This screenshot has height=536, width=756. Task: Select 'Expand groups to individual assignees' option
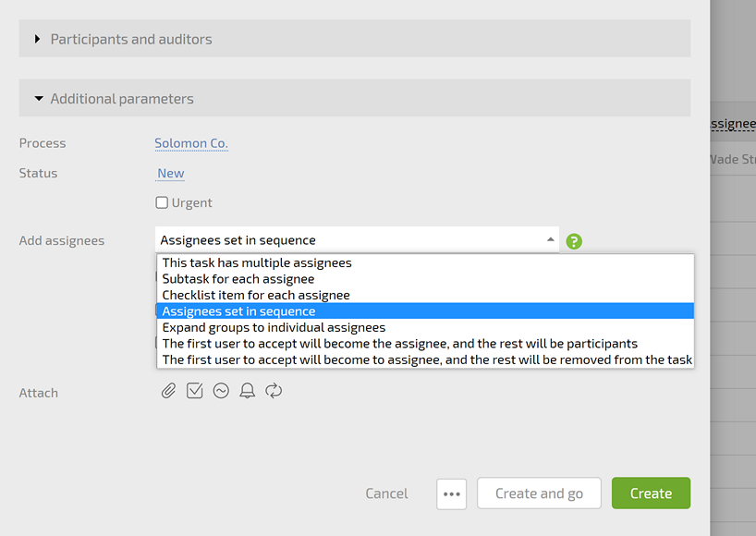274,327
